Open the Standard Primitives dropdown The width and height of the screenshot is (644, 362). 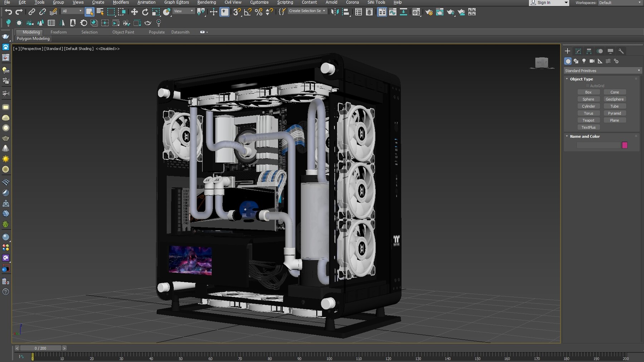tap(603, 70)
